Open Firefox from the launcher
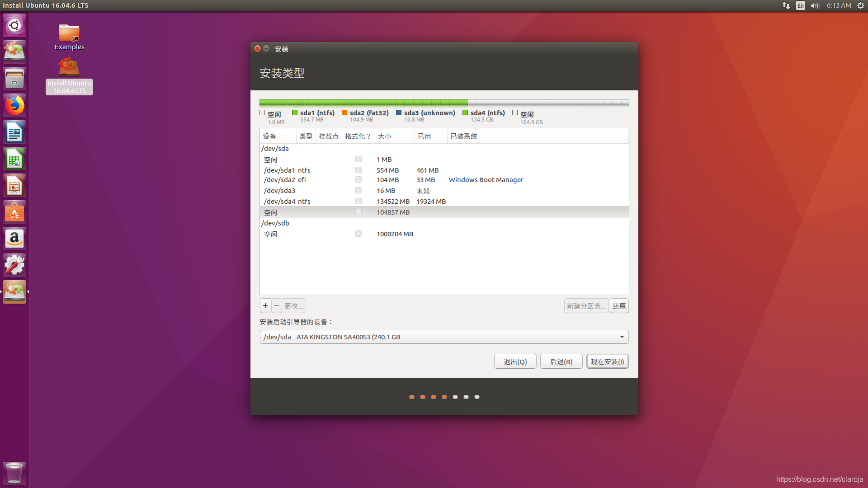This screenshot has height=488, width=868. (x=14, y=106)
